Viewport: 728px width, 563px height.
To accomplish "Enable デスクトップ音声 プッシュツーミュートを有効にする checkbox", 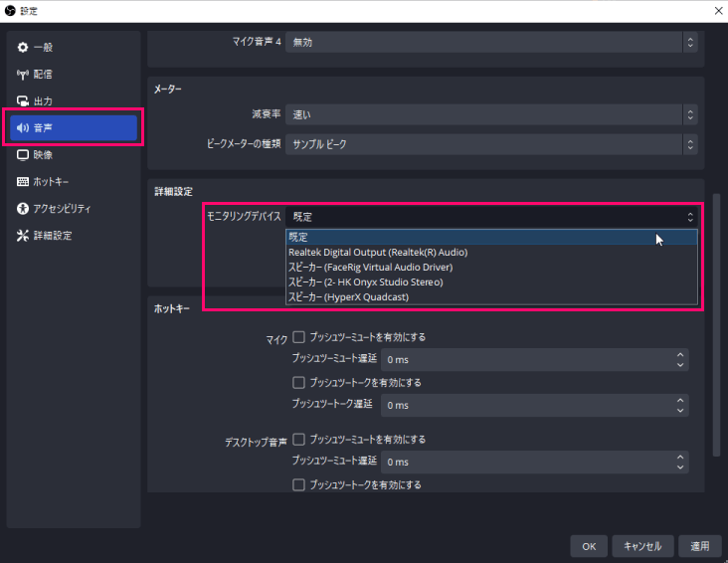I will [x=298, y=439].
